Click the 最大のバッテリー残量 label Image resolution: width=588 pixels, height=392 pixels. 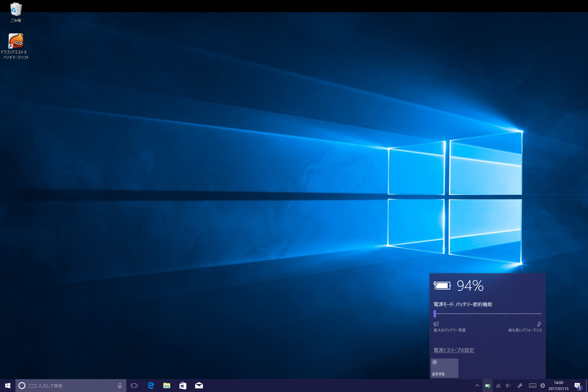450,330
